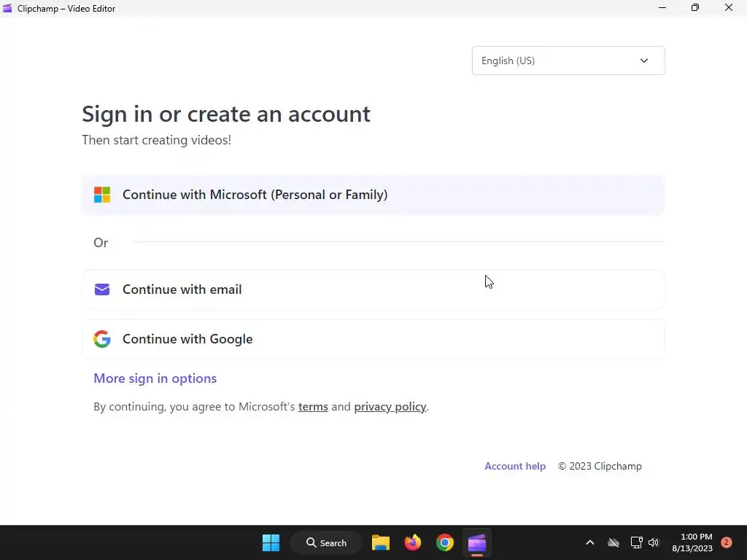Open Microsoft's terms link
The height and width of the screenshot is (560, 747).
coord(313,407)
